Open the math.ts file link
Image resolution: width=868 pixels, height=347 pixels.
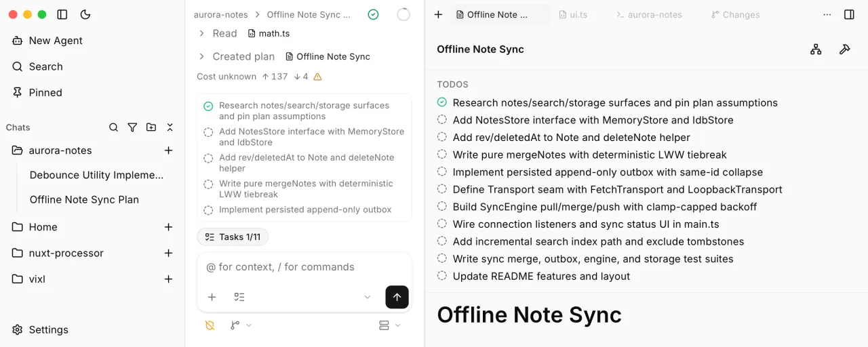(269, 33)
